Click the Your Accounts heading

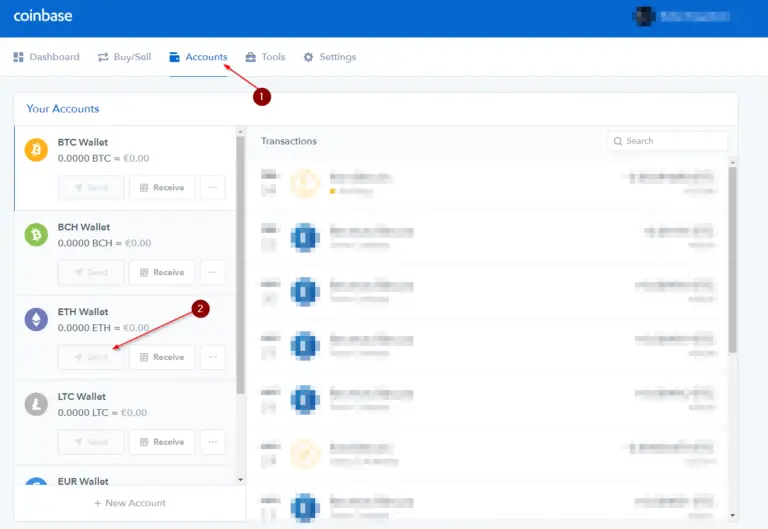point(63,109)
